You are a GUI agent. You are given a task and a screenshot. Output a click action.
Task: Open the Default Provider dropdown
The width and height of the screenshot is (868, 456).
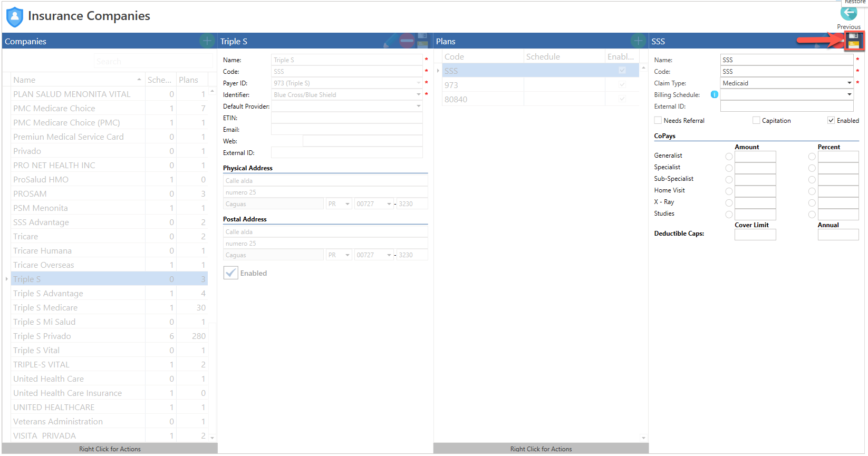(419, 106)
